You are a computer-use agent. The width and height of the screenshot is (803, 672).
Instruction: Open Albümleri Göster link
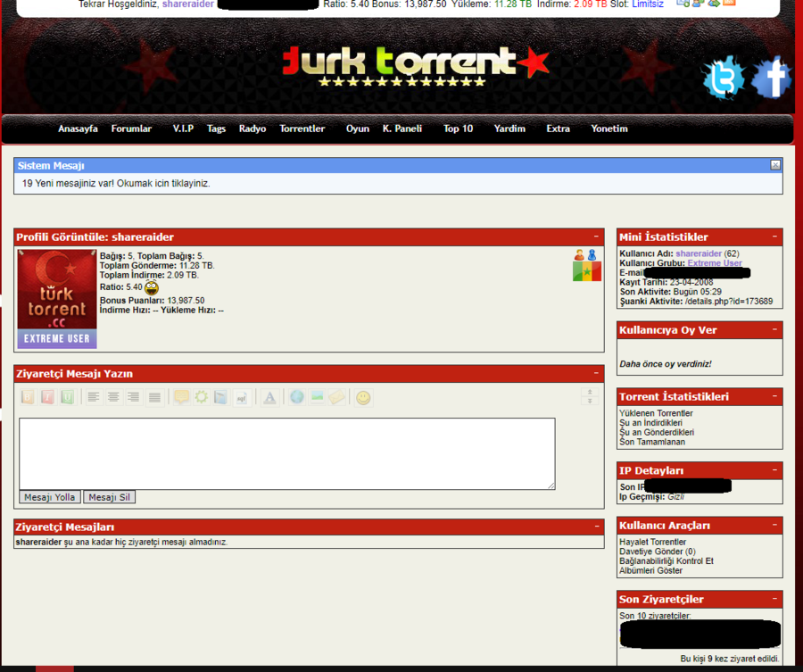[x=650, y=570]
